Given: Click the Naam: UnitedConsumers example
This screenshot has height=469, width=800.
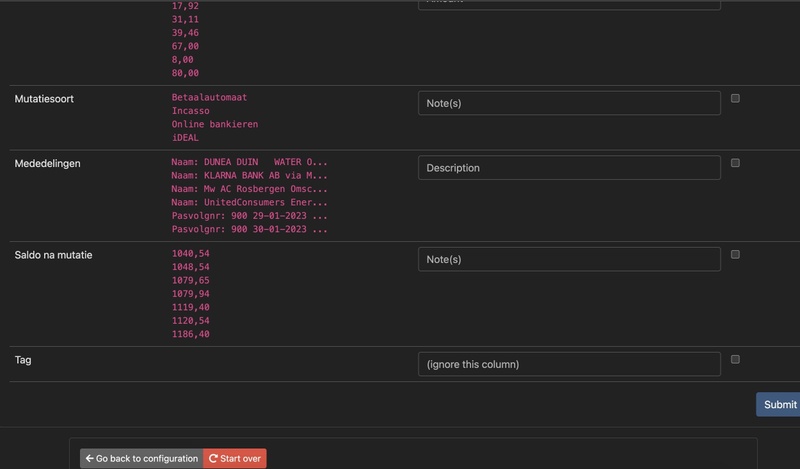Looking at the screenshot, I should [249, 202].
